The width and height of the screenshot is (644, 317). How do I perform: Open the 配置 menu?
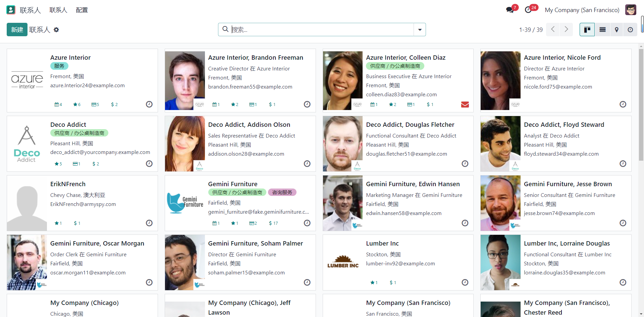82,10
